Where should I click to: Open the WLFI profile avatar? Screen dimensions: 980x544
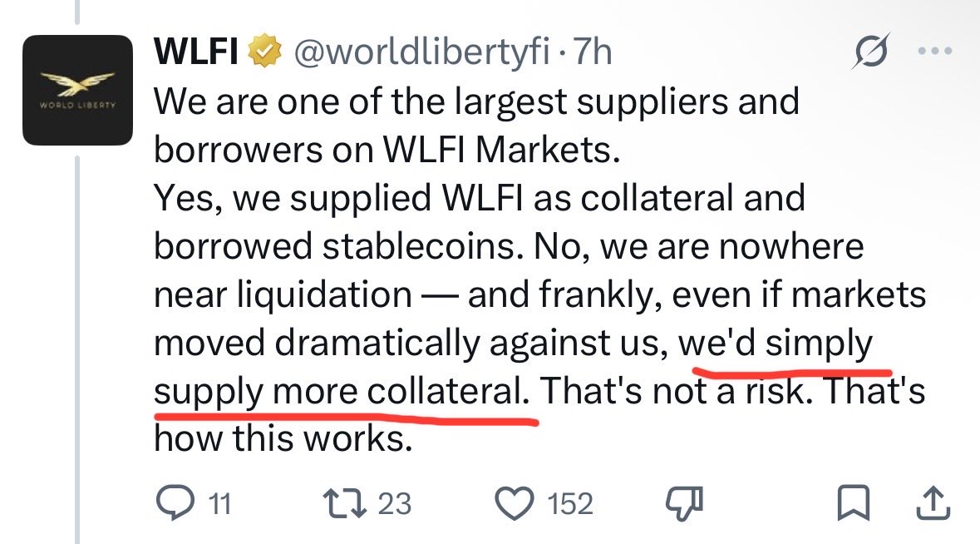click(x=77, y=91)
